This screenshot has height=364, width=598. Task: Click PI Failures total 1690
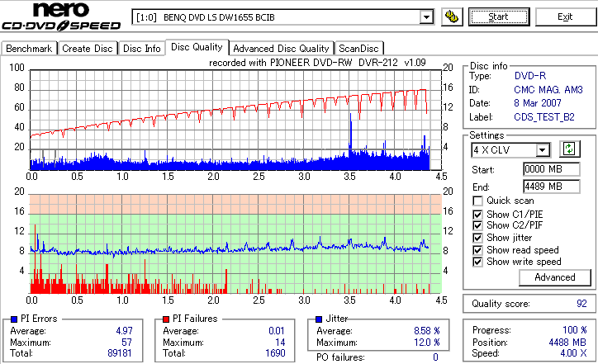(275, 353)
